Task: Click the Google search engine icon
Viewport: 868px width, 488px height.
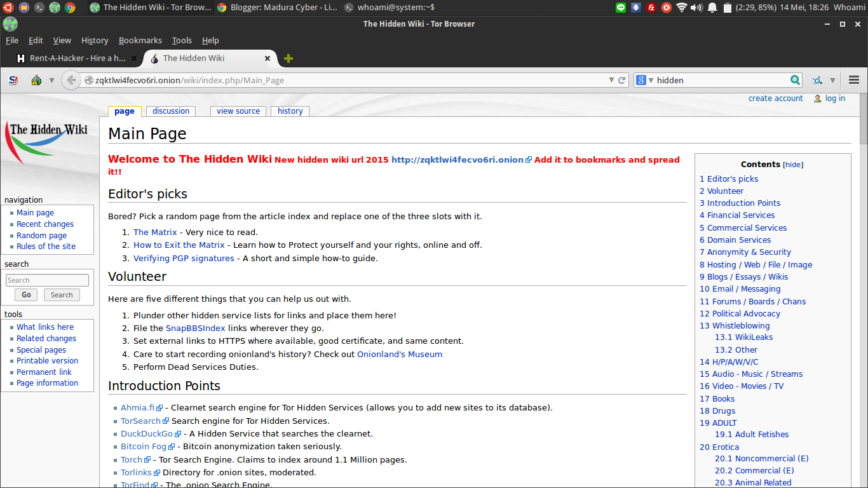Action: pyautogui.click(x=641, y=80)
